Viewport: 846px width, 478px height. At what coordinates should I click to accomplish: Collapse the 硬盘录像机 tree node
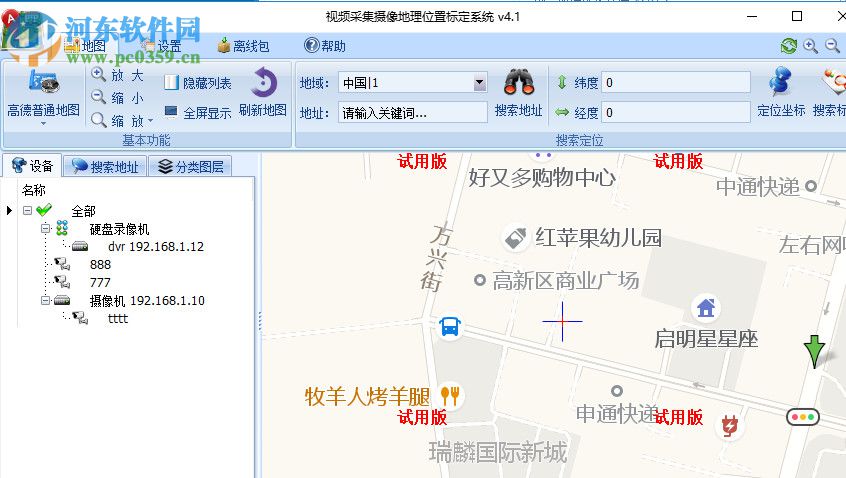tap(46, 229)
